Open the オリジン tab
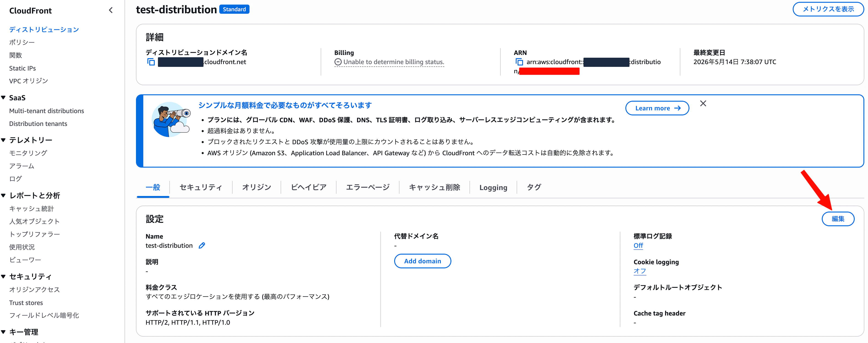Screen dimensions: 868x343 pos(257,187)
